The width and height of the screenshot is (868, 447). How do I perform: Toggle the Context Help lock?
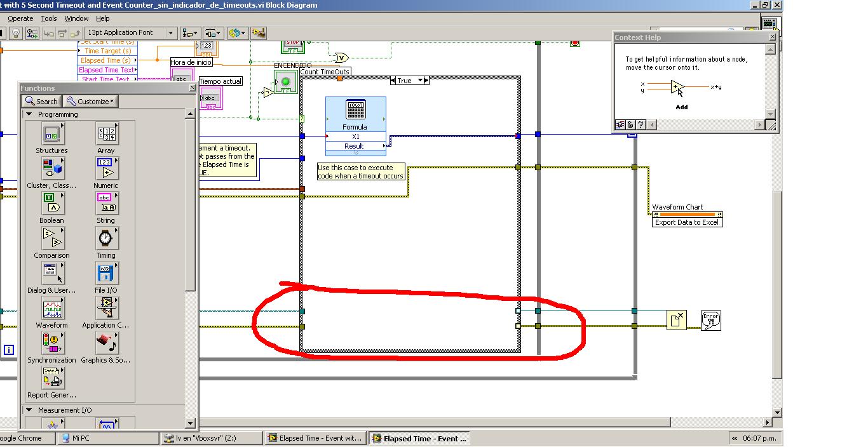pyautogui.click(x=631, y=125)
